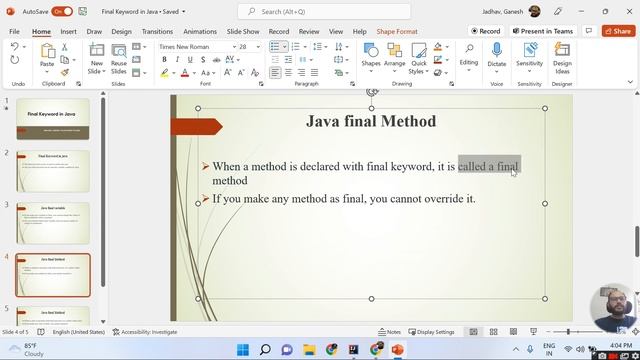Open the Shape Format tab
This screenshot has width=640, height=360.
pos(397,31)
